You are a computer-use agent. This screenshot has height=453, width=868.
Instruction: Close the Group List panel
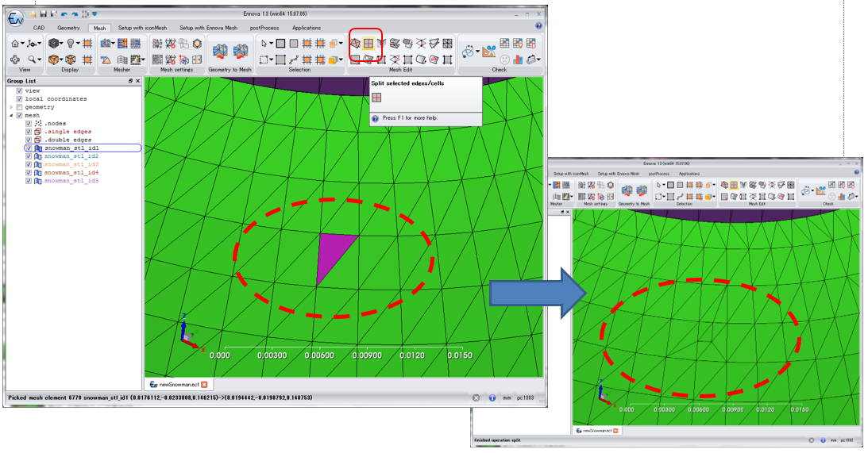[x=137, y=81]
